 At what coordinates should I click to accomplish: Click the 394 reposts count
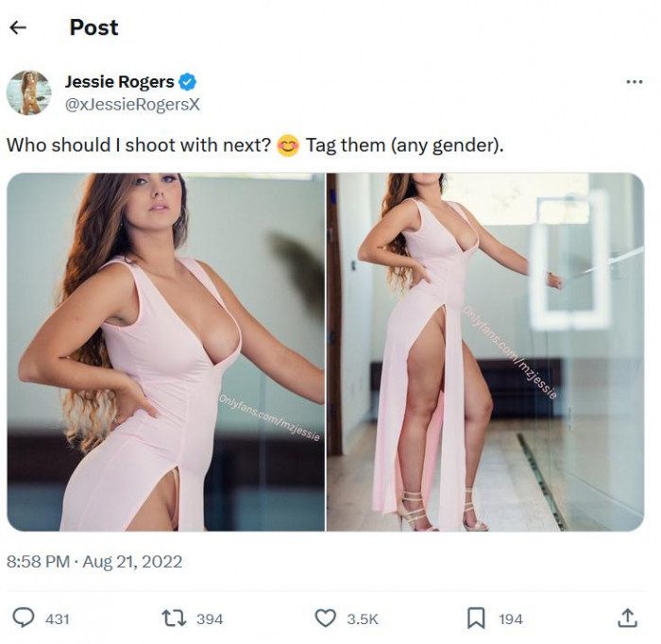tap(210, 619)
